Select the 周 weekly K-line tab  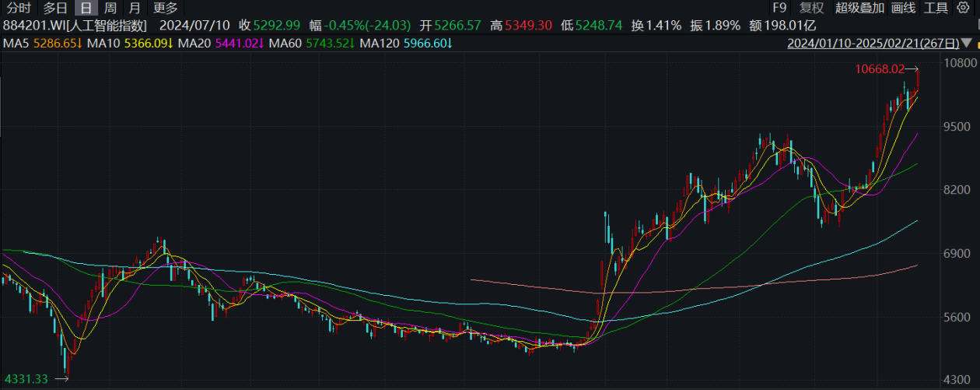(110, 9)
